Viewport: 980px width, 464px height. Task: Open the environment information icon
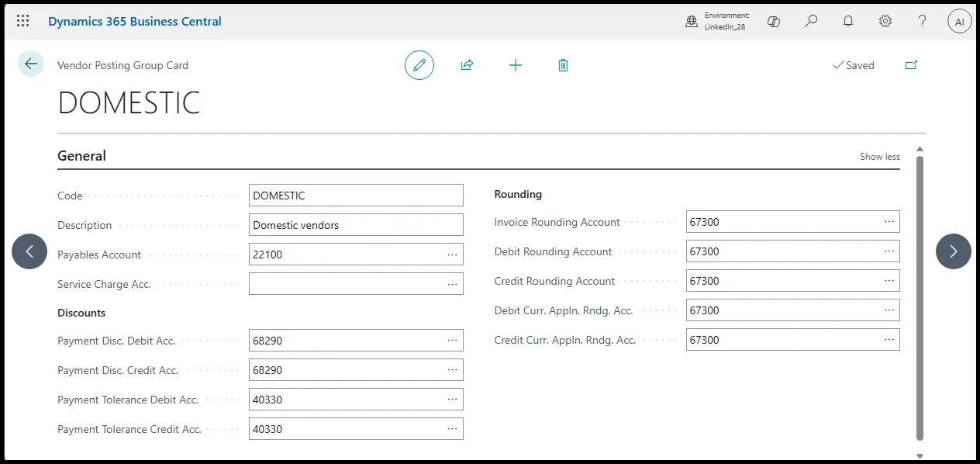692,22
